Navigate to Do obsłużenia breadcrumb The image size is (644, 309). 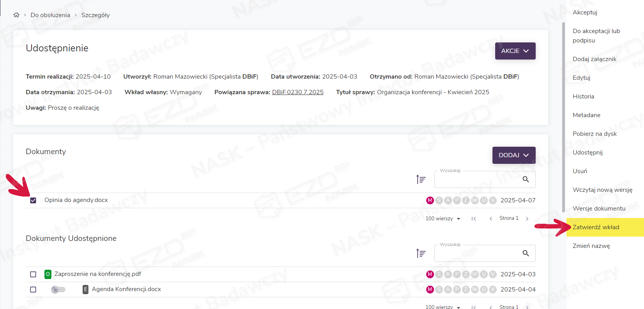[50, 15]
